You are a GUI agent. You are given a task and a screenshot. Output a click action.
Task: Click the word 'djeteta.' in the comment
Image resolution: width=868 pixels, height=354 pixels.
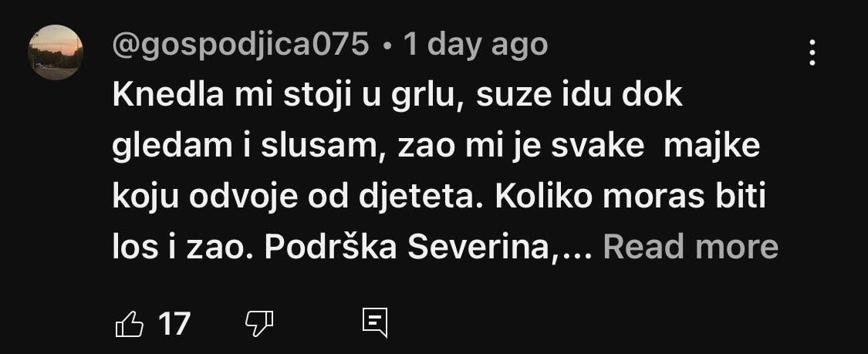pos(420,197)
